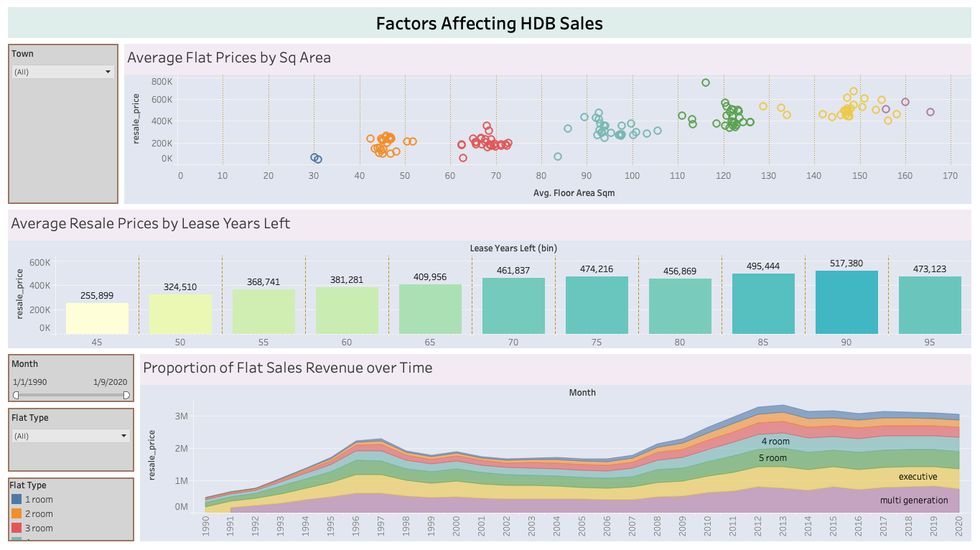Select the 1 room legend color swatch
Screen dimensions: 980x550
17,500
